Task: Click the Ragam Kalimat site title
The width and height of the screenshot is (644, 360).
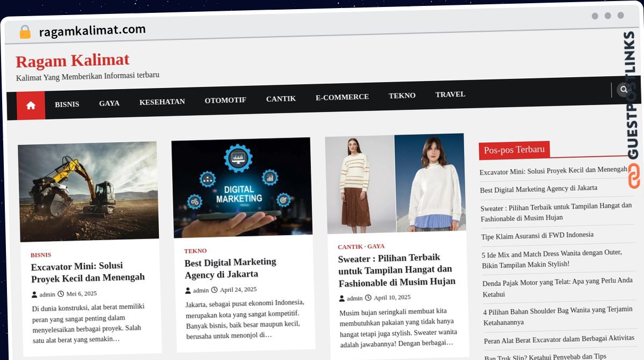Action: pyautogui.click(x=72, y=60)
